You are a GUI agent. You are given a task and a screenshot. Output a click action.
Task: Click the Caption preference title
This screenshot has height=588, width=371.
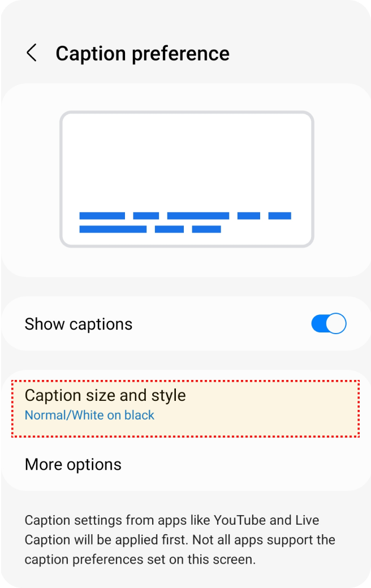(143, 54)
